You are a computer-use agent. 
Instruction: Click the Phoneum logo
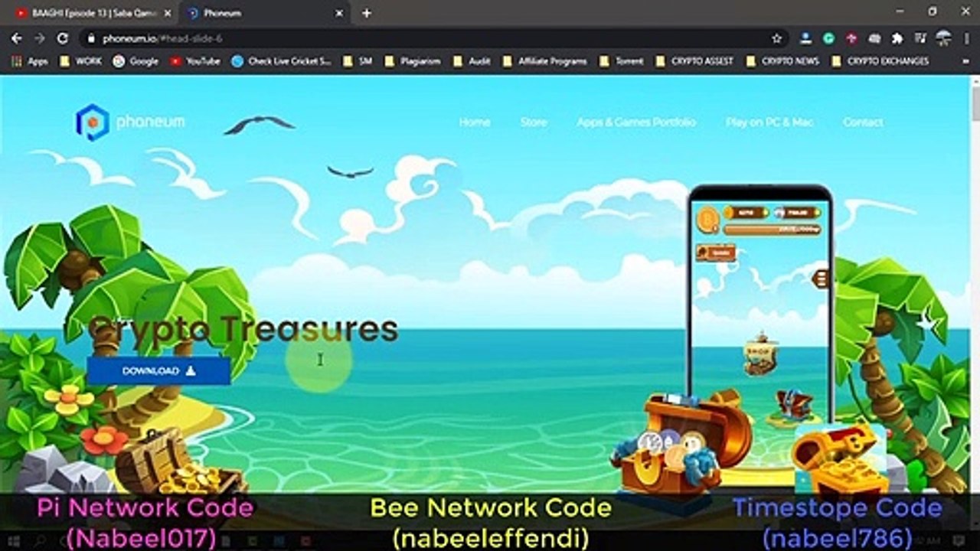pos(130,122)
